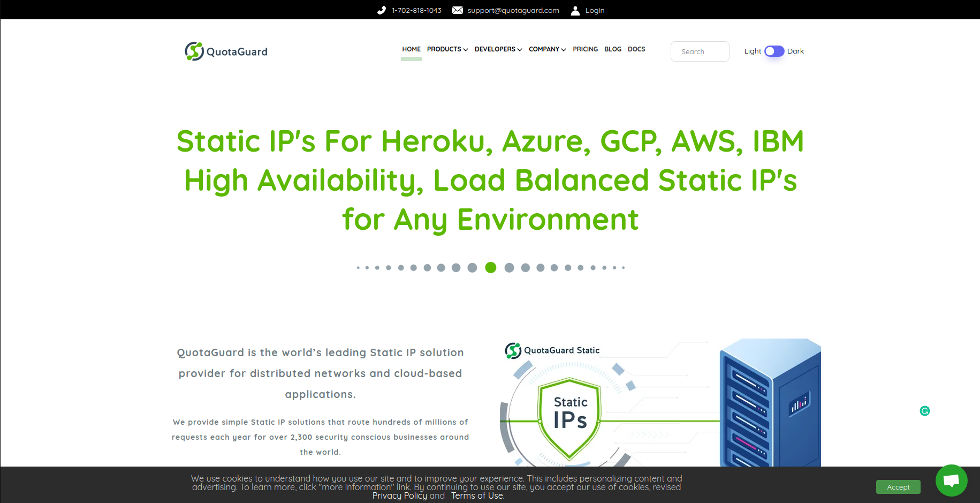
Task: Click the Static IPs shield graphic
Action: pyautogui.click(x=569, y=418)
